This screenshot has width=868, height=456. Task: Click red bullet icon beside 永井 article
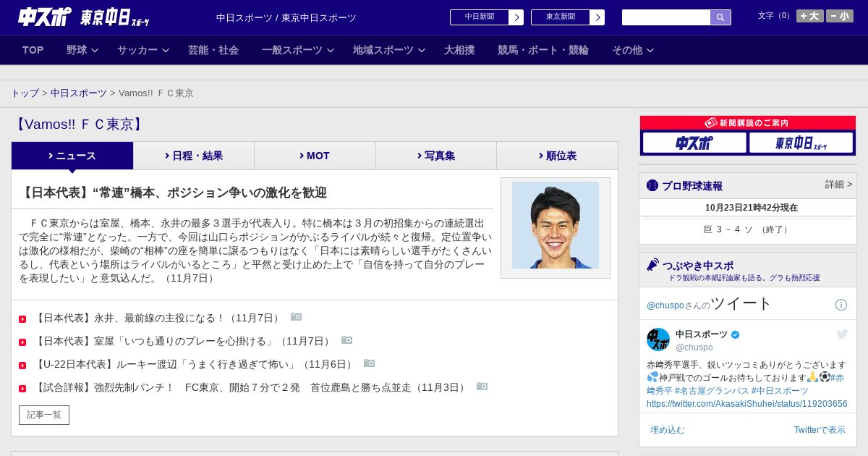pos(22,319)
